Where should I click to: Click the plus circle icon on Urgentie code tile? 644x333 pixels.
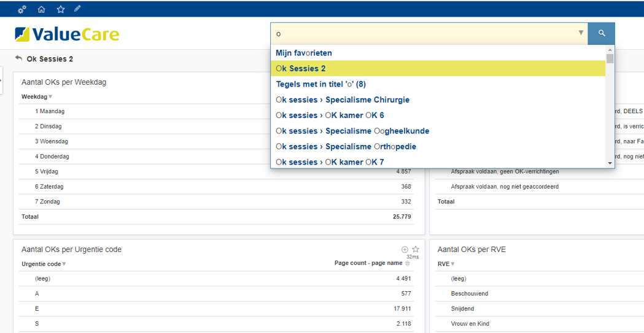[405, 249]
